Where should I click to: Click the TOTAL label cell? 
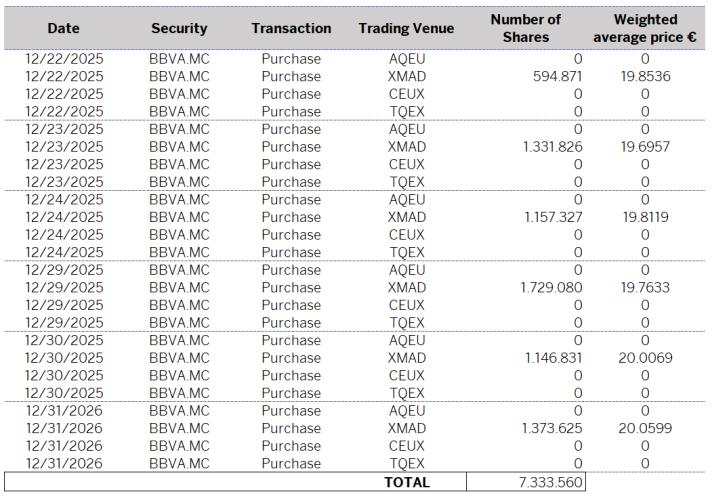click(x=406, y=482)
